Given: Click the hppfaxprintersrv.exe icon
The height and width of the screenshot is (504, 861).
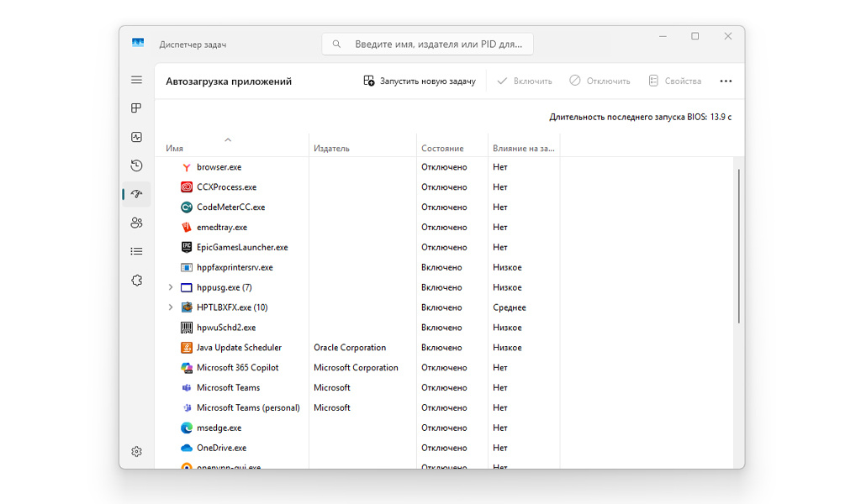Looking at the screenshot, I should point(187,268).
